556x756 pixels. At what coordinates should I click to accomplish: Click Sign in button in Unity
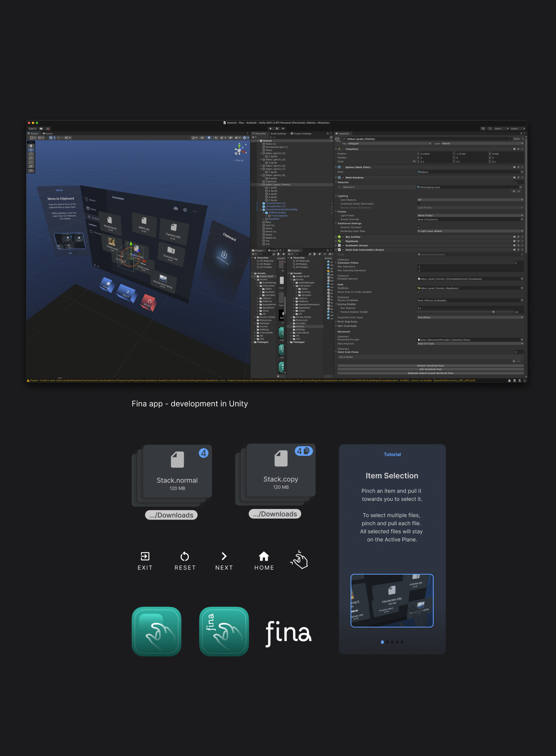point(32,129)
